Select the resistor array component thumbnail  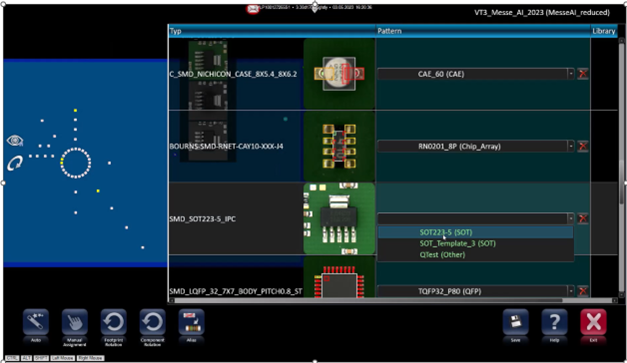tap(339, 146)
